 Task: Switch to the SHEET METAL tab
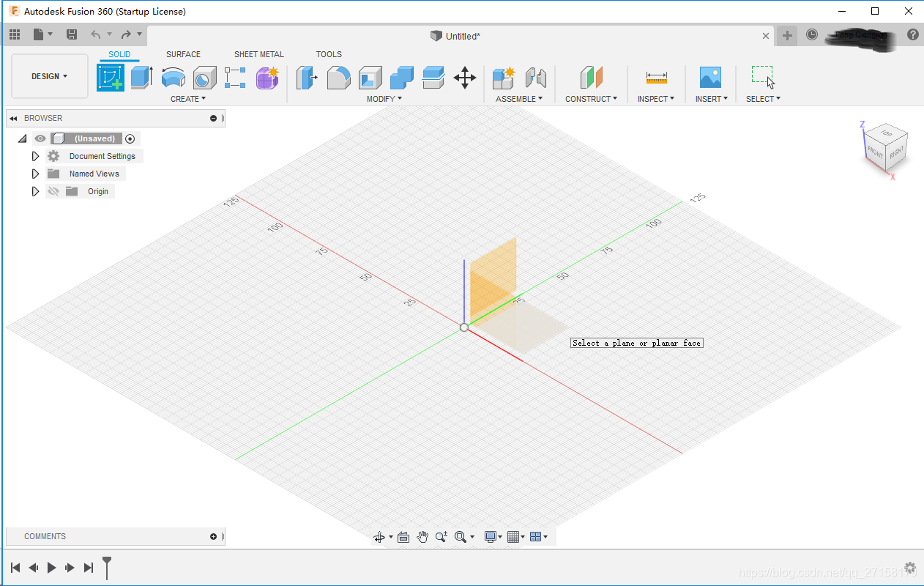[x=258, y=54]
